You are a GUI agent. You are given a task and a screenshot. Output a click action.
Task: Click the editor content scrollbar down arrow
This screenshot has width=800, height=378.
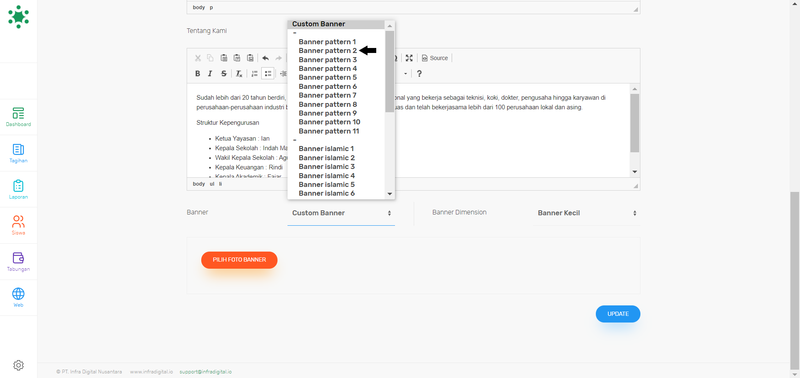tap(635, 172)
